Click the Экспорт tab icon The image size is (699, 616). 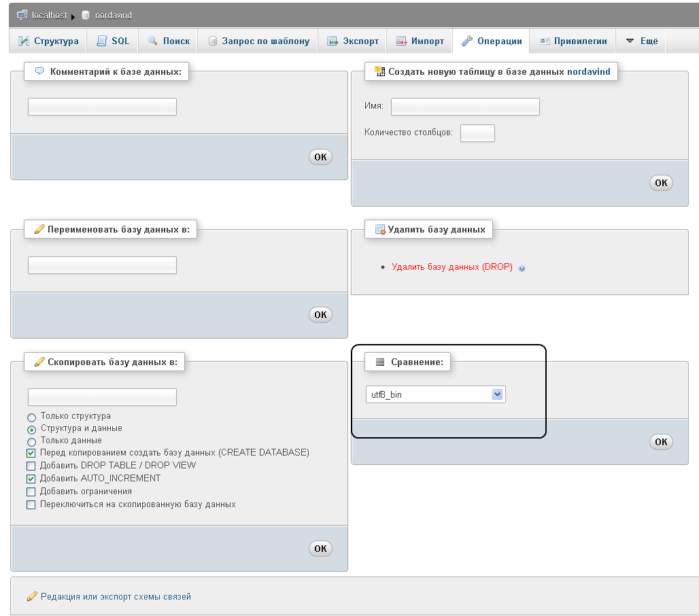coord(333,41)
